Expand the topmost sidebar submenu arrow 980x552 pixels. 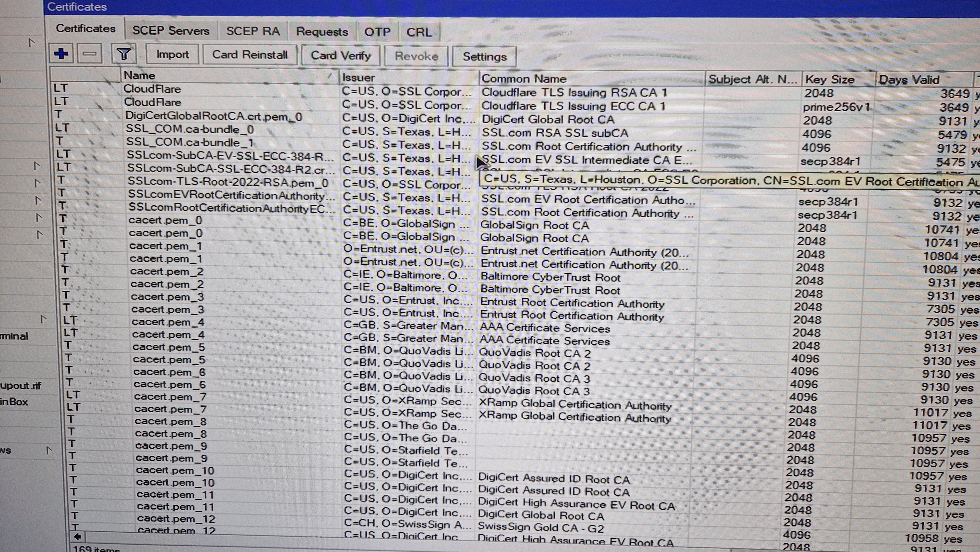(32, 43)
